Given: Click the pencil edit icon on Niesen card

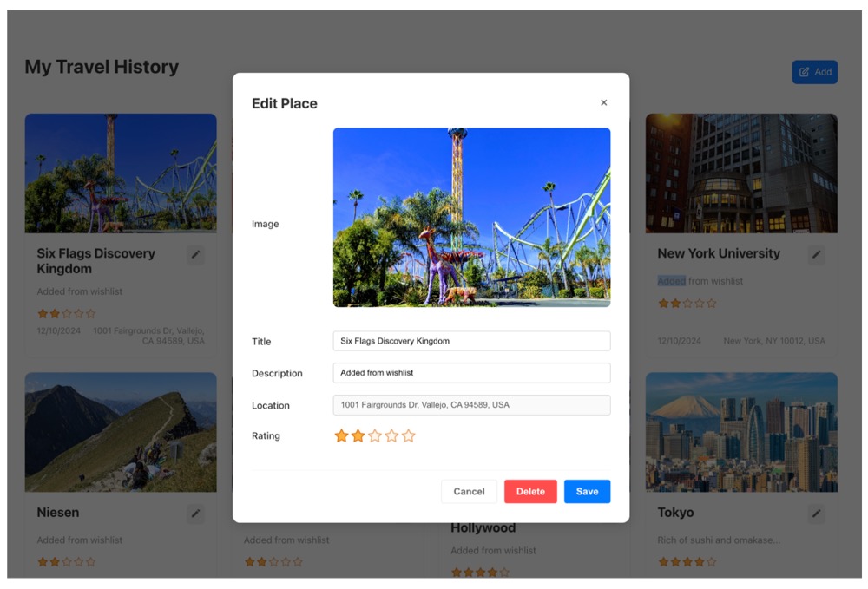Looking at the screenshot, I should tap(195, 514).
